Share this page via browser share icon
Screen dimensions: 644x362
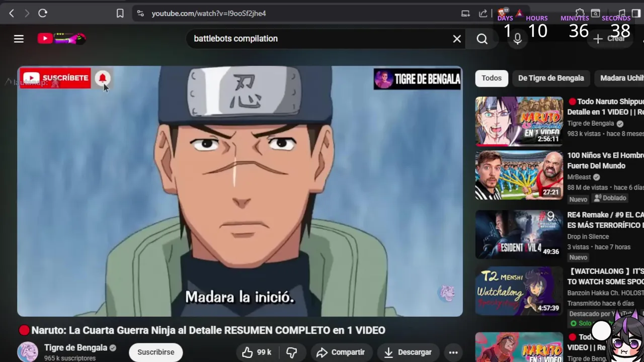point(482,14)
